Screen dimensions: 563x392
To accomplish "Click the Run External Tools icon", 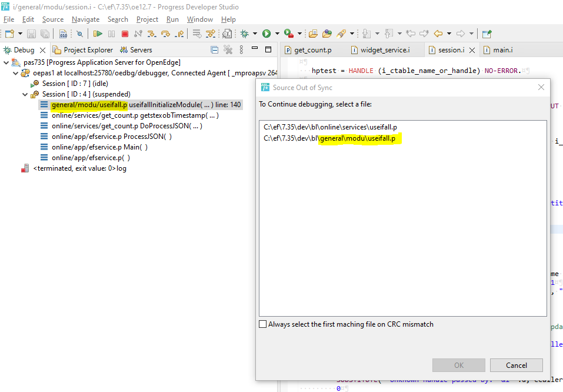I will click(289, 34).
